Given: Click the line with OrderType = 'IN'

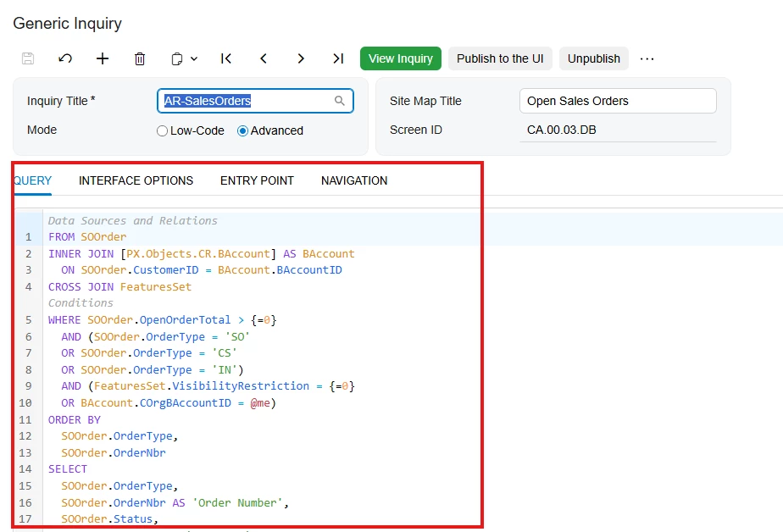Looking at the screenshot, I should pyautogui.click(x=153, y=370).
